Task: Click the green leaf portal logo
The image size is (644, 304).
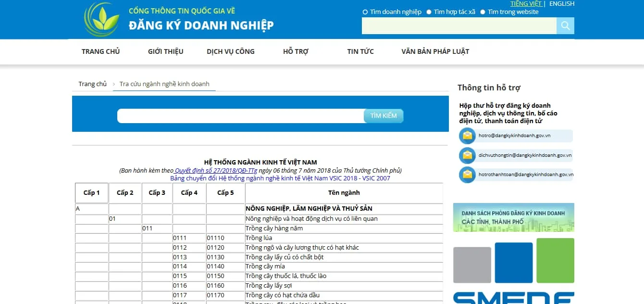Action: pyautogui.click(x=101, y=19)
